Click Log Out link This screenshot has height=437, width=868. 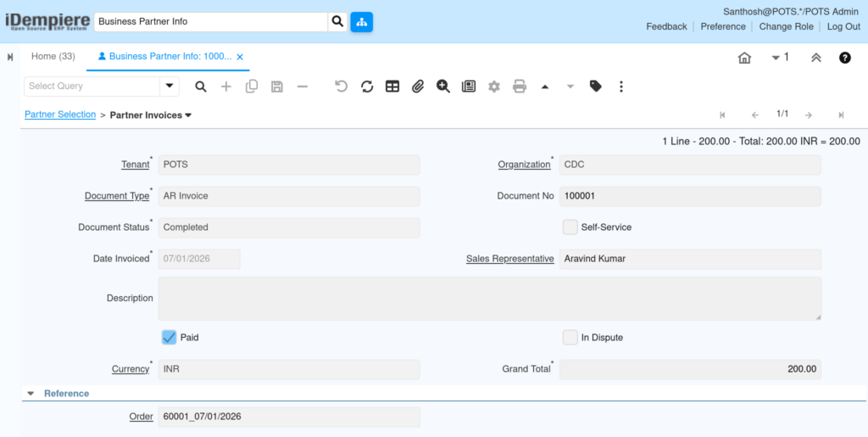pyautogui.click(x=843, y=26)
